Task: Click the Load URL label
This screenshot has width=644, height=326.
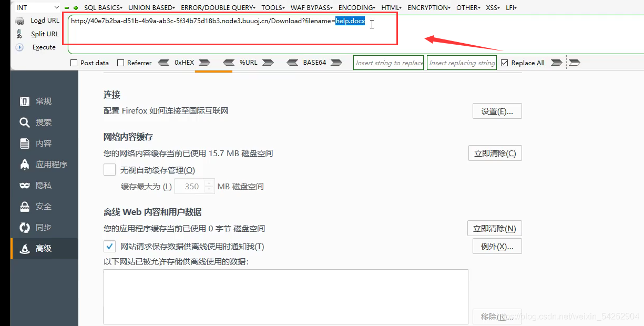Action: point(45,21)
